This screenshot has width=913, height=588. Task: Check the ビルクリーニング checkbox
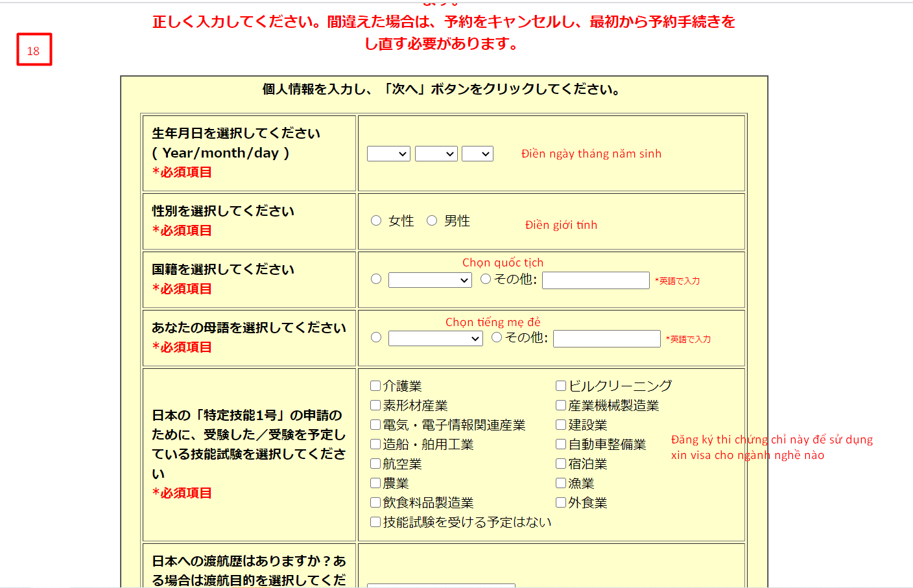[x=561, y=386]
